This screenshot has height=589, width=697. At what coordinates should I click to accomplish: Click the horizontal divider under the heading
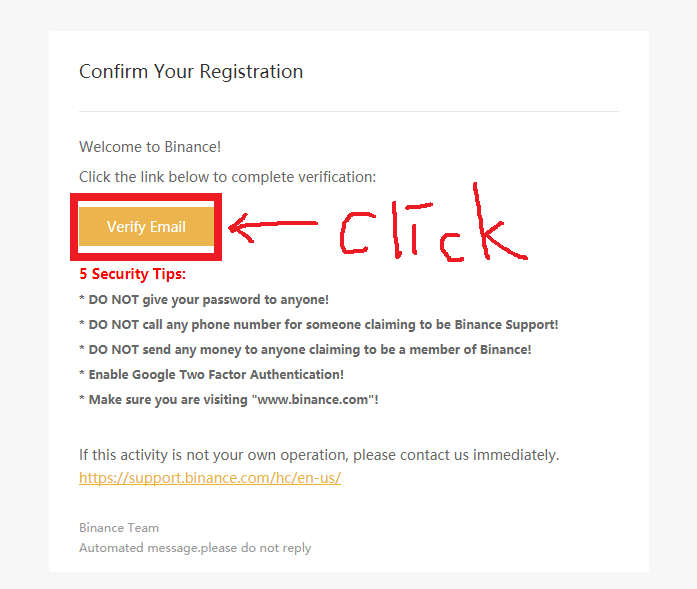point(348,111)
